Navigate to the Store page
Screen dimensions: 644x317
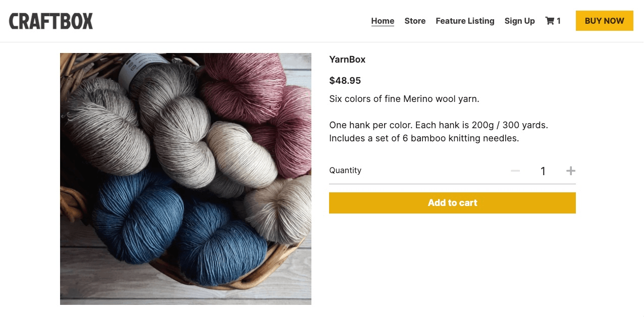pyautogui.click(x=415, y=21)
